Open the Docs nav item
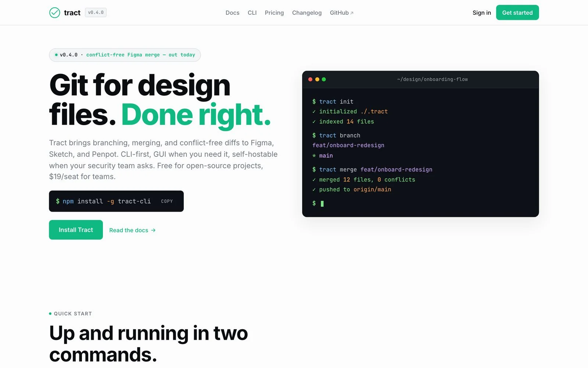Screen dimensions: 588x368 [x=232, y=13]
